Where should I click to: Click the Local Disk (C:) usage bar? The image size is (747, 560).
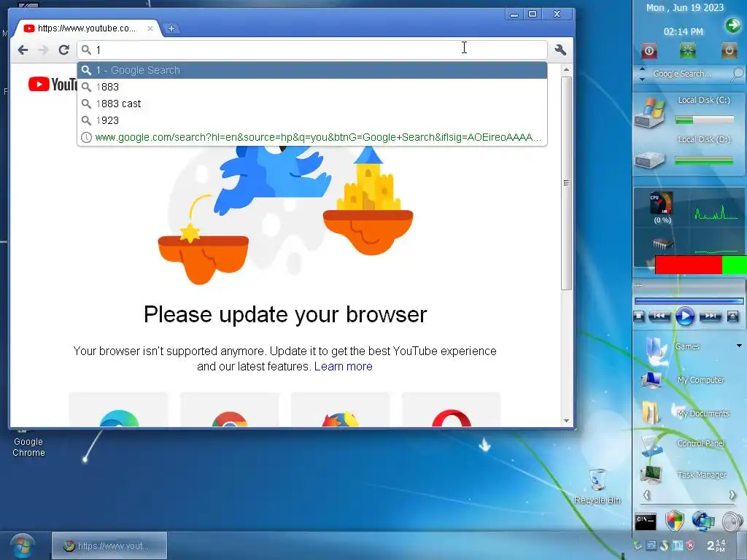click(704, 120)
